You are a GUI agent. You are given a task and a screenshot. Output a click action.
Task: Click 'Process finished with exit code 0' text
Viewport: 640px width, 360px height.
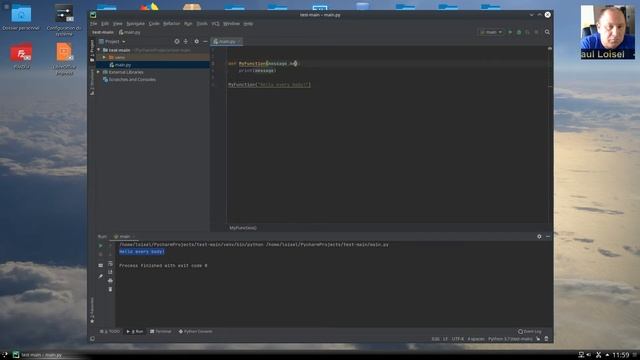163,266
